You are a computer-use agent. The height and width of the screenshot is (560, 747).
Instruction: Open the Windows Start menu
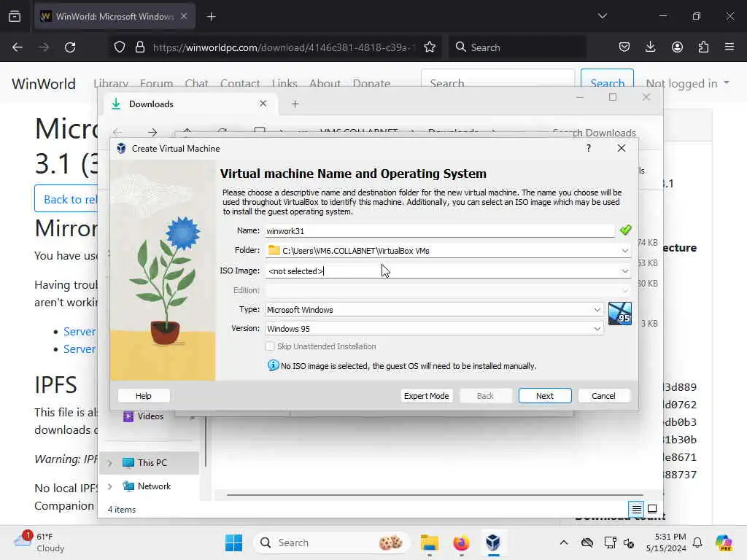point(233,542)
